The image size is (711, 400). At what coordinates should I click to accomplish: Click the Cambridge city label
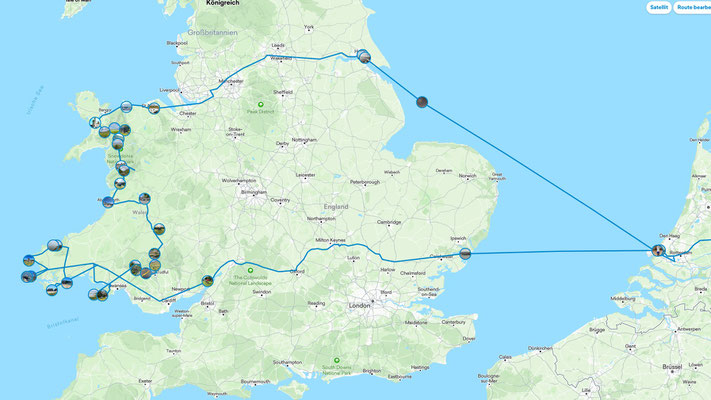pos(389,222)
